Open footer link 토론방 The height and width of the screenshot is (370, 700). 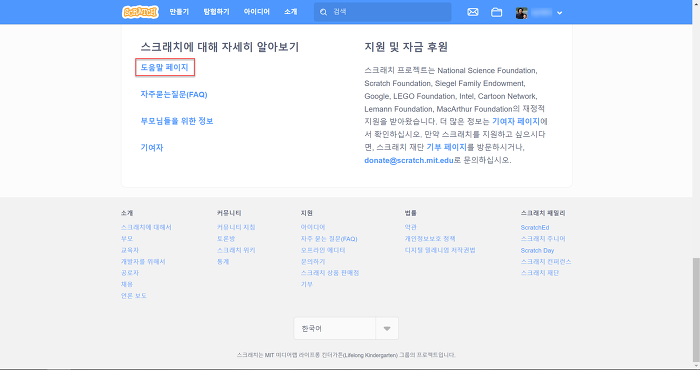tap(226, 239)
